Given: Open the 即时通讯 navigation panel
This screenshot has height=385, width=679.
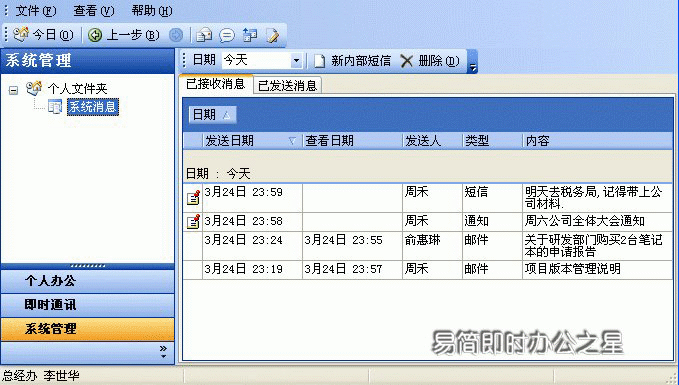Looking at the screenshot, I should pyautogui.click(x=87, y=305).
